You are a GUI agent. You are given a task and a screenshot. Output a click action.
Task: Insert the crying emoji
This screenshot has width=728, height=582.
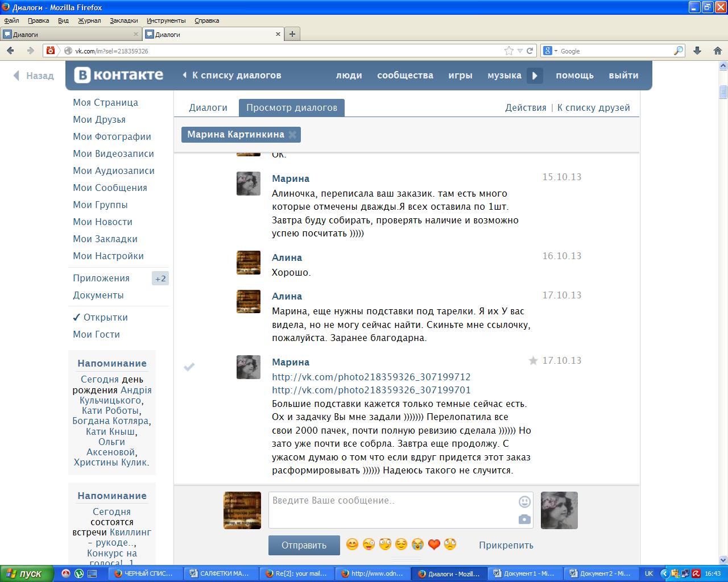point(418,544)
